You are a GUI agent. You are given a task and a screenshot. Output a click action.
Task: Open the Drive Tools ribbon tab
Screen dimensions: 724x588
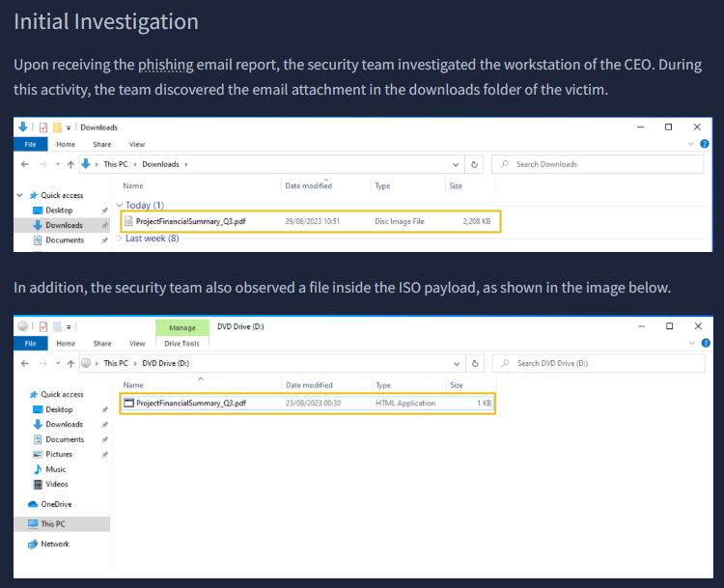pos(181,343)
